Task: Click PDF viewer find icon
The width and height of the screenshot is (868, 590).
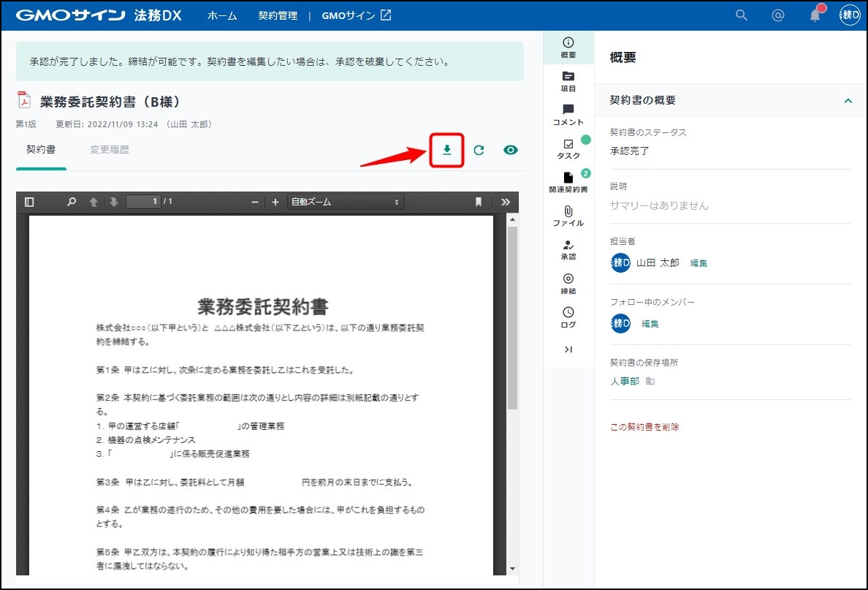Action: coord(72,203)
